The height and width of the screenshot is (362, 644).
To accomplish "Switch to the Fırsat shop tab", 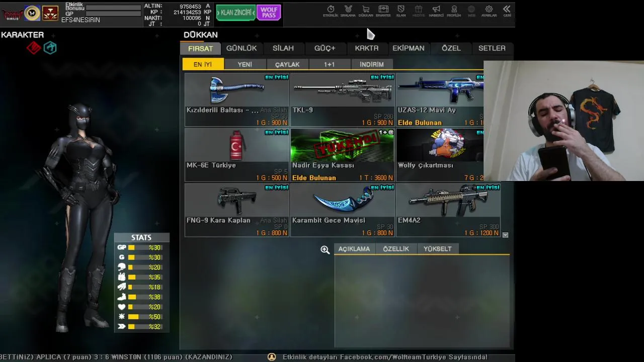I will [200, 48].
